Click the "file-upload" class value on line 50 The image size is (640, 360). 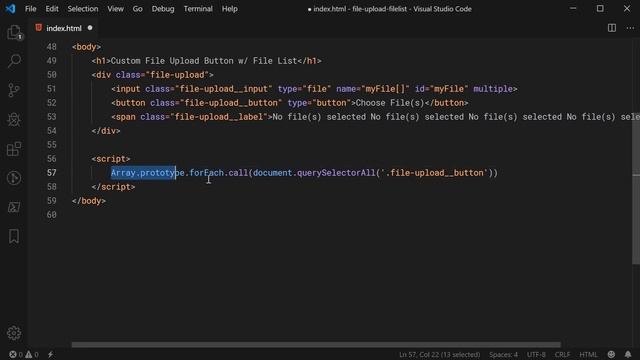click(177, 75)
